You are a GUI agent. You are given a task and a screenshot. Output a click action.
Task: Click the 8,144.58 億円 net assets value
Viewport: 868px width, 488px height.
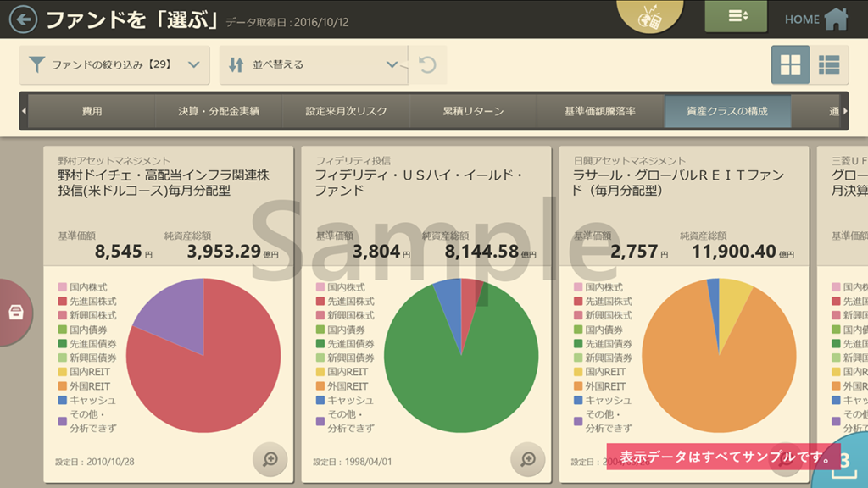tap(491, 251)
